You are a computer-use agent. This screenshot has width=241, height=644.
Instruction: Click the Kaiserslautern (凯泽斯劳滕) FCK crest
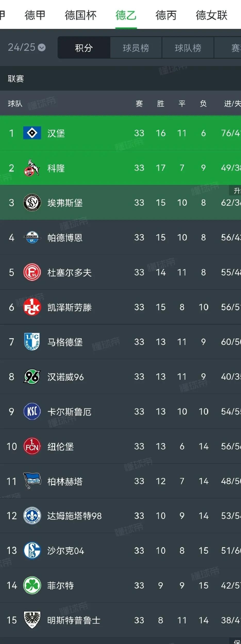[32, 307]
